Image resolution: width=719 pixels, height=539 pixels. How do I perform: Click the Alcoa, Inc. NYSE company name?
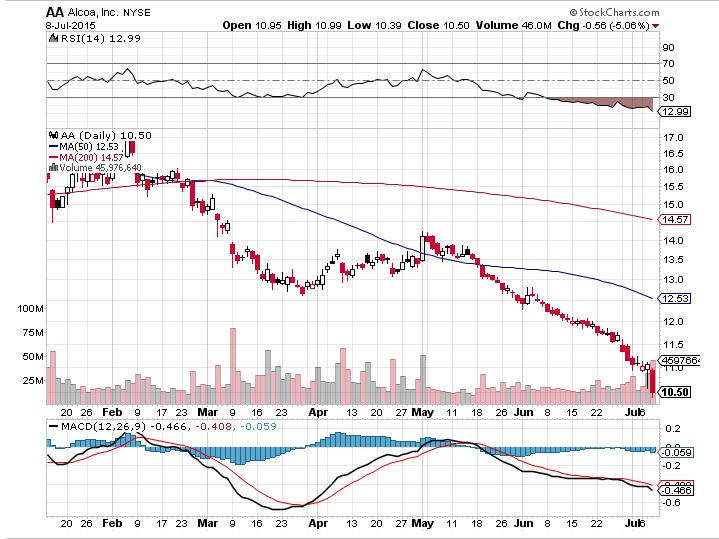tap(109, 12)
